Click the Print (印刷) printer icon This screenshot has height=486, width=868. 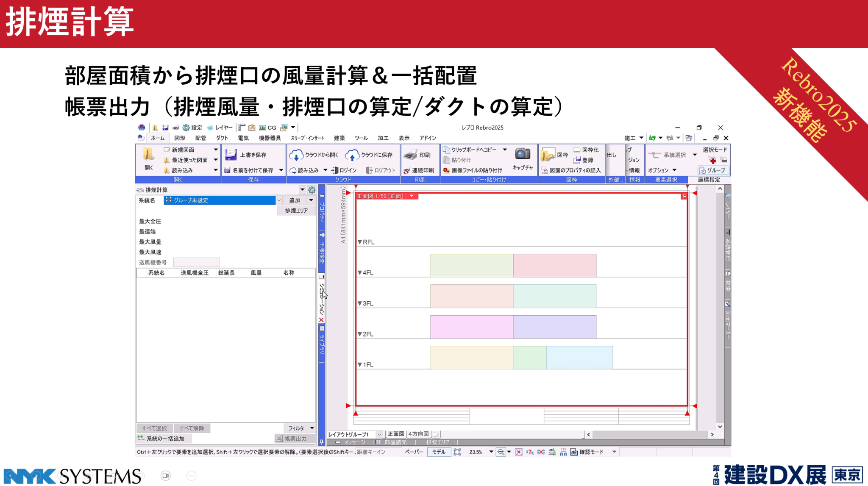410,155
